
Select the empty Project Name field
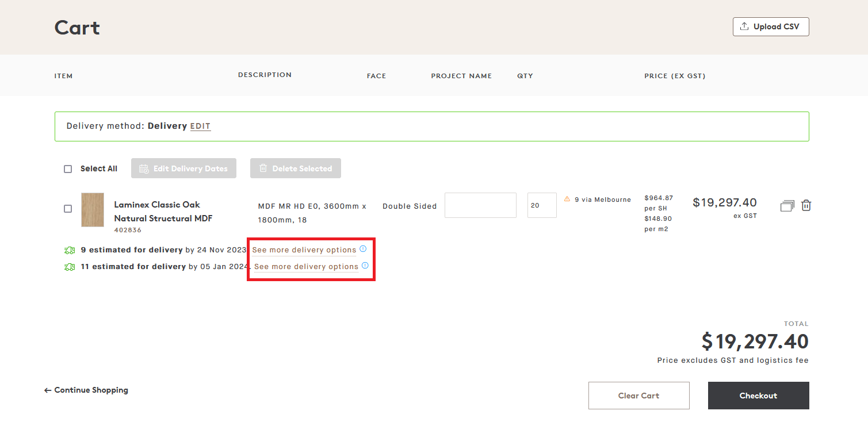[480, 205]
